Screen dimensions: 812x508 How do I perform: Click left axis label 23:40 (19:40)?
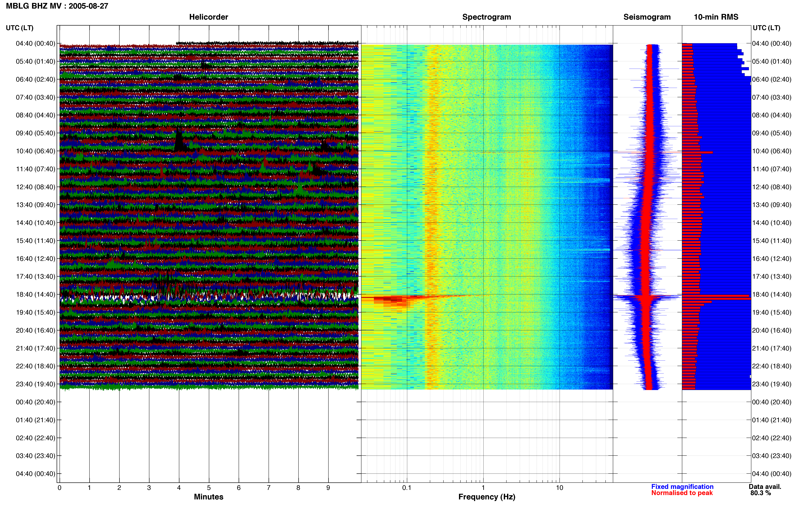click(x=36, y=384)
